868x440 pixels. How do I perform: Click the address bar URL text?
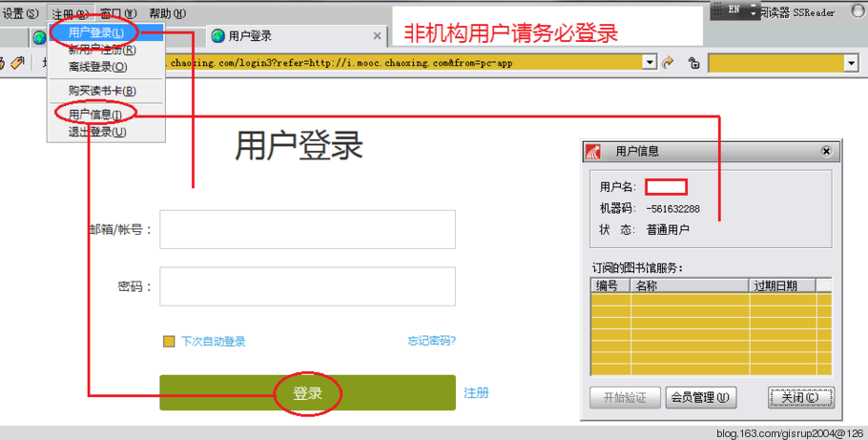tap(339, 63)
